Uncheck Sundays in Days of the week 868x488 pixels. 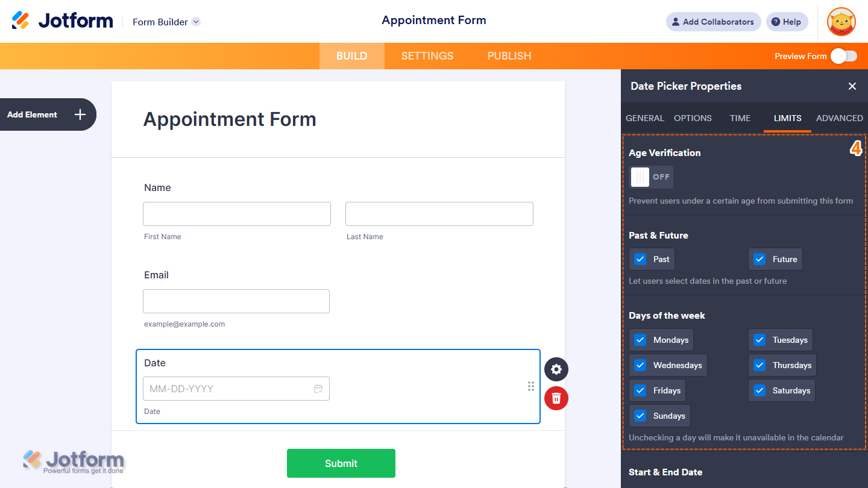640,416
